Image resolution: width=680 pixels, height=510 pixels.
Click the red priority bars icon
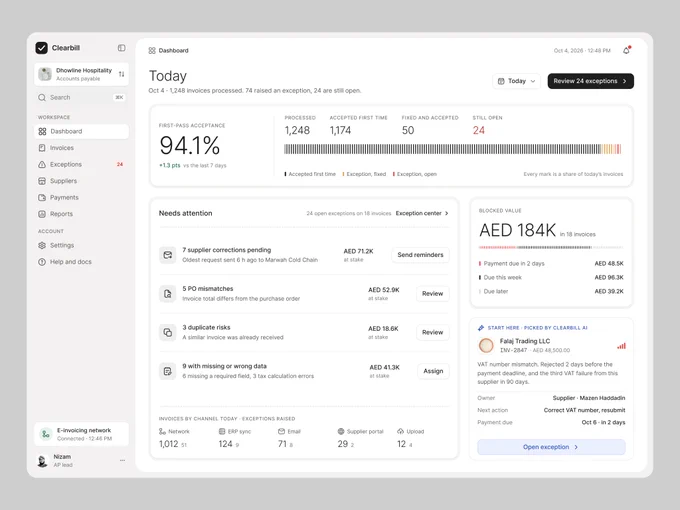pos(621,346)
